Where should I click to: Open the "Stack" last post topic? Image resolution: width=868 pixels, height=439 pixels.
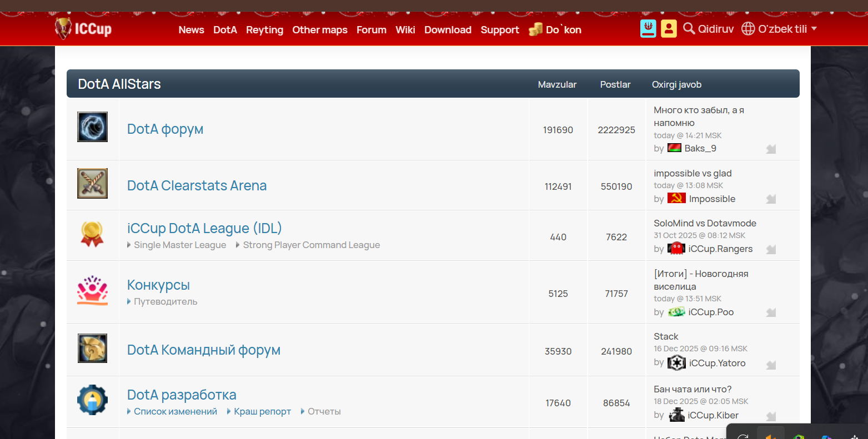pyautogui.click(x=666, y=336)
